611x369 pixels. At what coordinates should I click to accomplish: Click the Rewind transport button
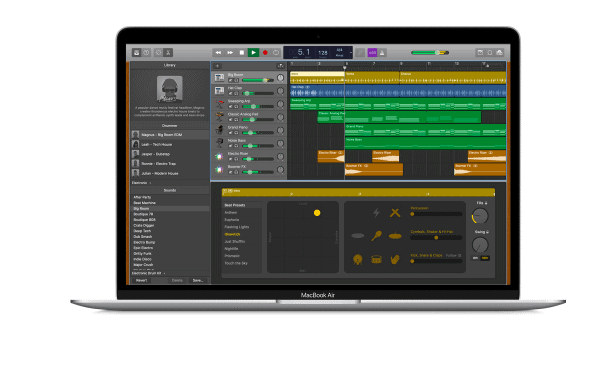coord(218,53)
